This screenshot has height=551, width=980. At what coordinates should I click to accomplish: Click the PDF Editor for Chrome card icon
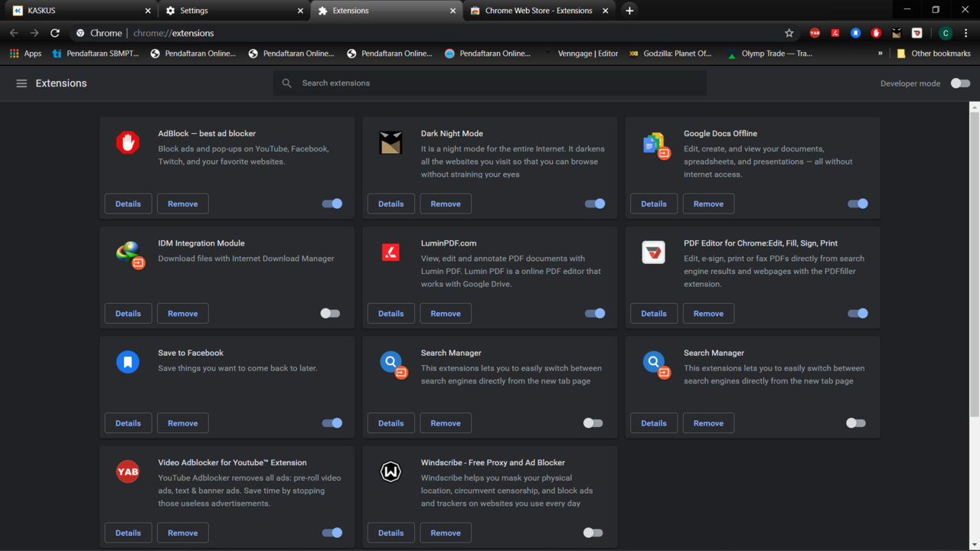[x=654, y=252]
